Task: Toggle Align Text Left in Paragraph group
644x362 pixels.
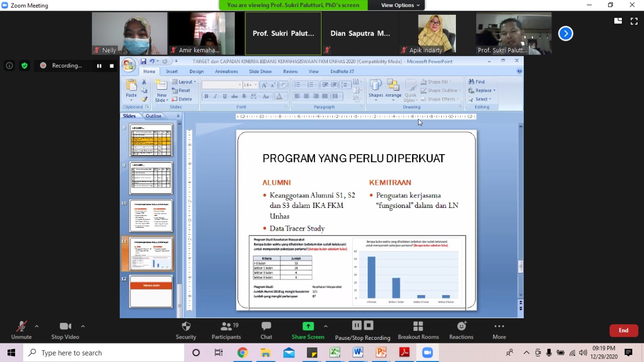Action: [297, 96]
